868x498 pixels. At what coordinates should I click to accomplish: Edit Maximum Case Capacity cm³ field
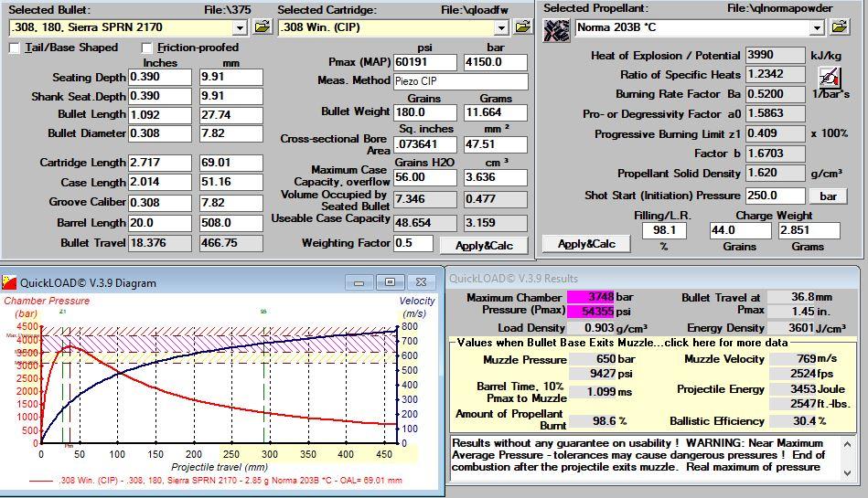pos(496,177)
